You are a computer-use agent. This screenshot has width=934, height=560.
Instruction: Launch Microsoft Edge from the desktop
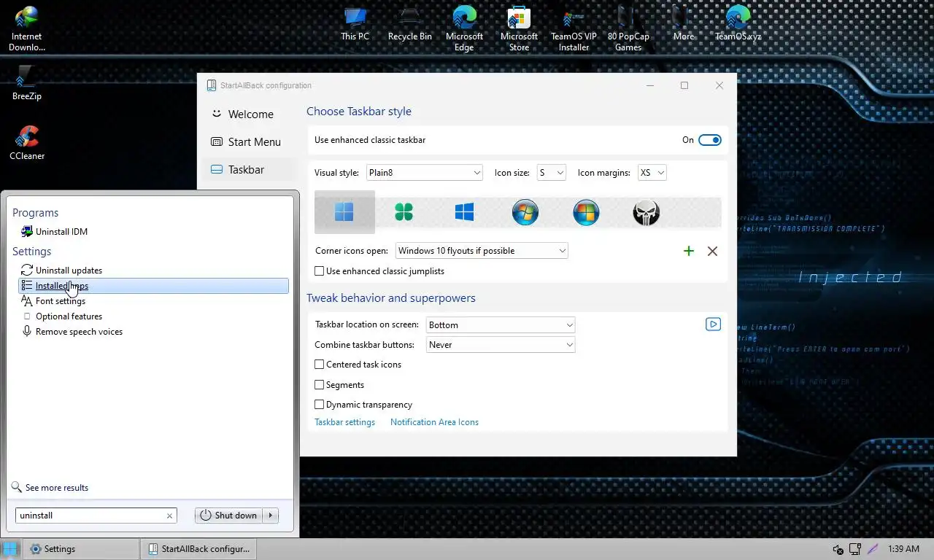[x=464, y=29]
